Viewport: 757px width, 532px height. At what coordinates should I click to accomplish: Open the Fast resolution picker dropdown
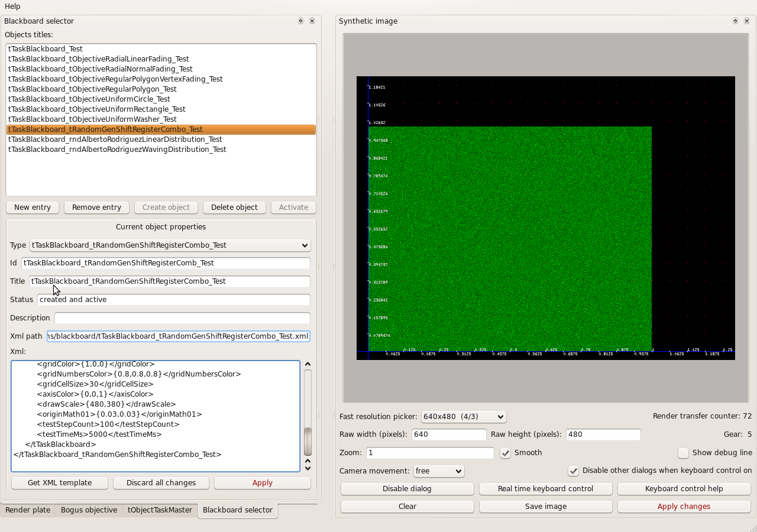tap(464, 417)
